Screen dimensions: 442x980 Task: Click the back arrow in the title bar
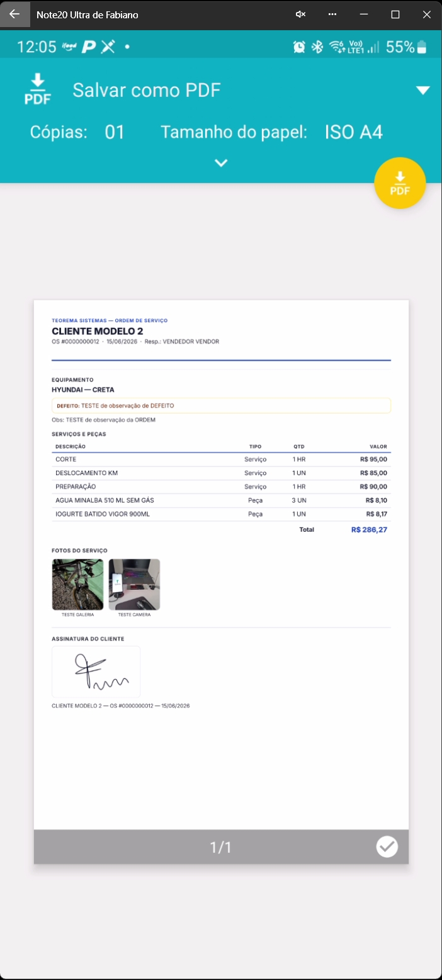(14, 14)
